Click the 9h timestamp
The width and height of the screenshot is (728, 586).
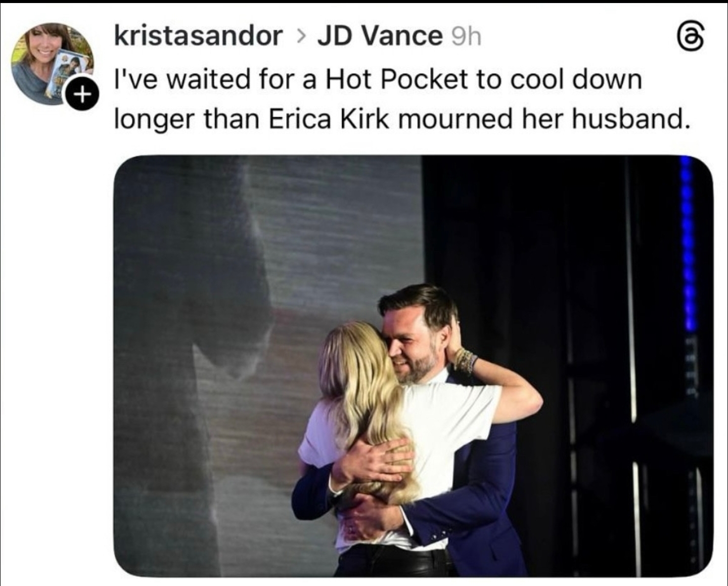pyautogui.click(x=465, y=36)
